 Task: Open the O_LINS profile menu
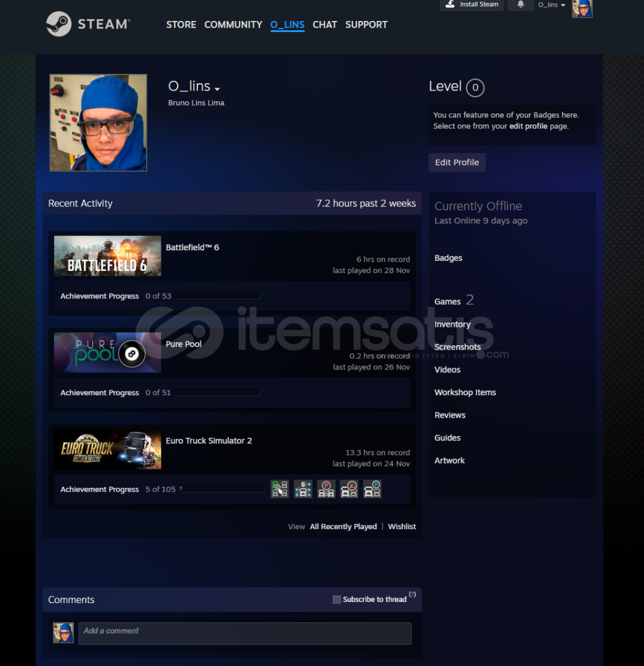tap(287, 25)
